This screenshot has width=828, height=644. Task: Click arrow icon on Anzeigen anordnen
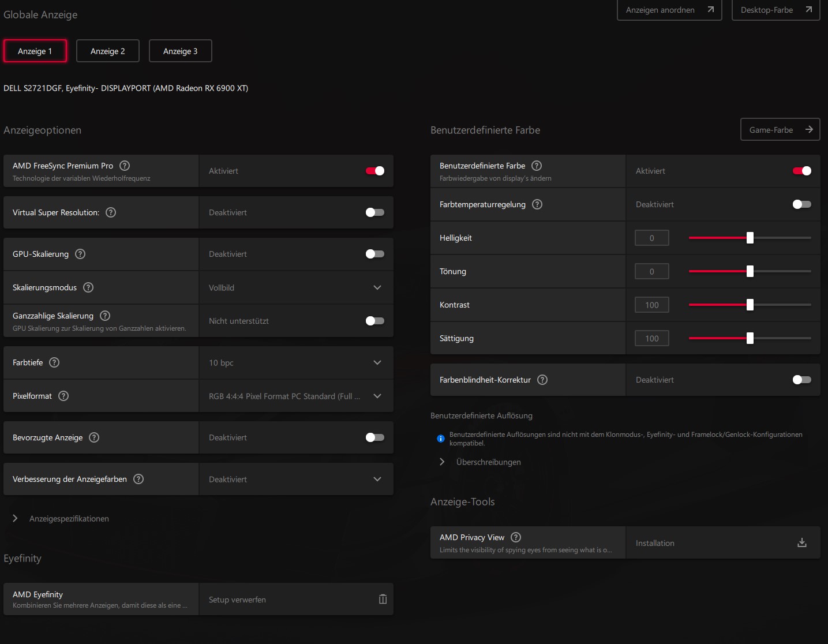pyautogui.click(x=711, y=9)
